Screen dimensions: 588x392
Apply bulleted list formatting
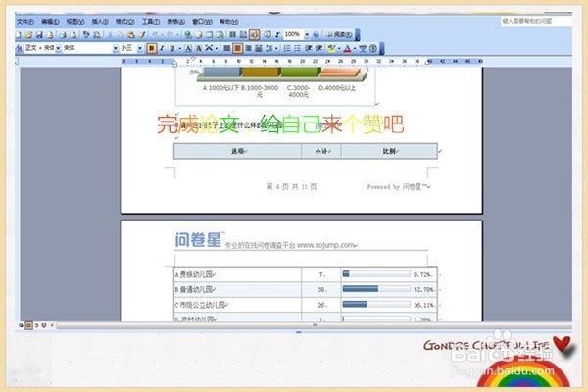pos(298,48)
